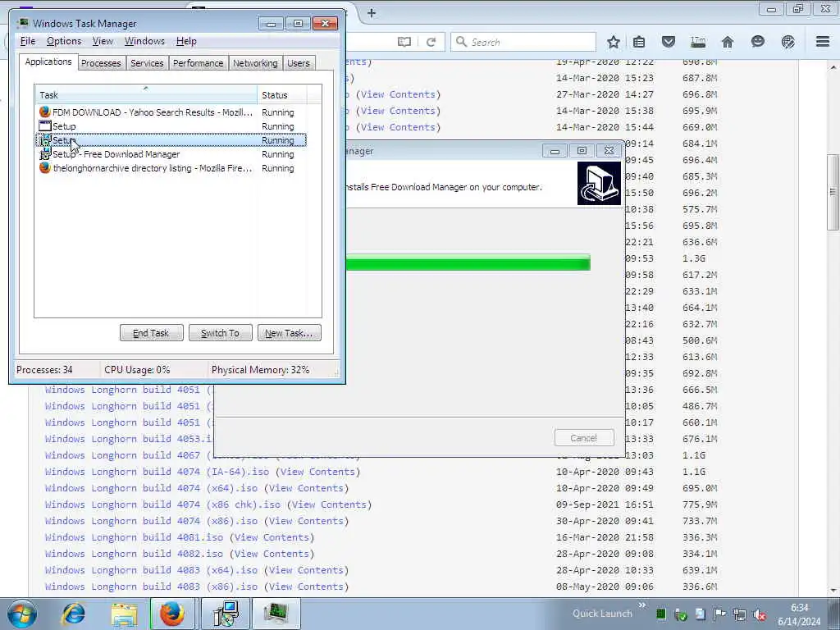The image size is (840, 630).
Task: Open Windows Longhorn build 4074 (x86 chk).iso link
Action: coord(163,504)
